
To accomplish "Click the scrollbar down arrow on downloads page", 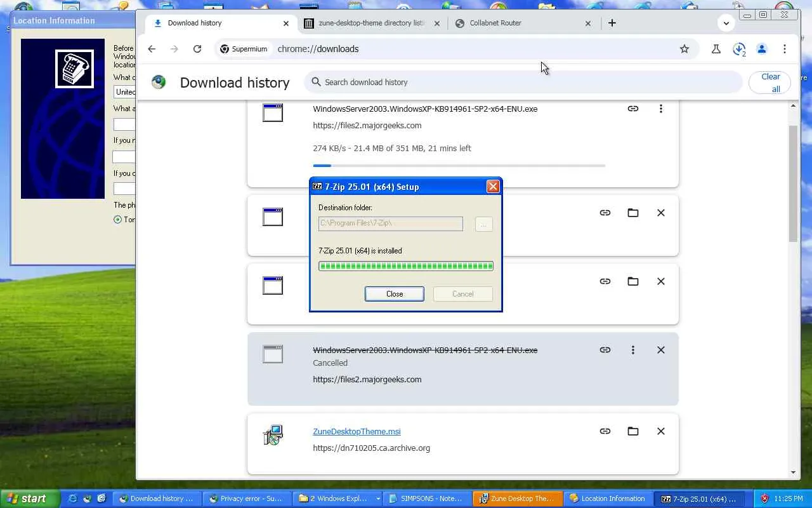I will 793,472.
